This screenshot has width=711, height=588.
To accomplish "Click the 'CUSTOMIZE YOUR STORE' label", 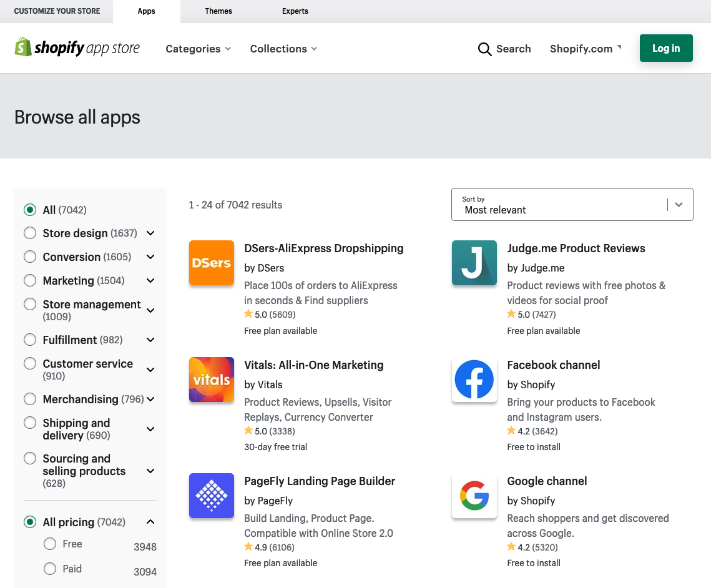I will pyautogui.click(x=57, y=11).
